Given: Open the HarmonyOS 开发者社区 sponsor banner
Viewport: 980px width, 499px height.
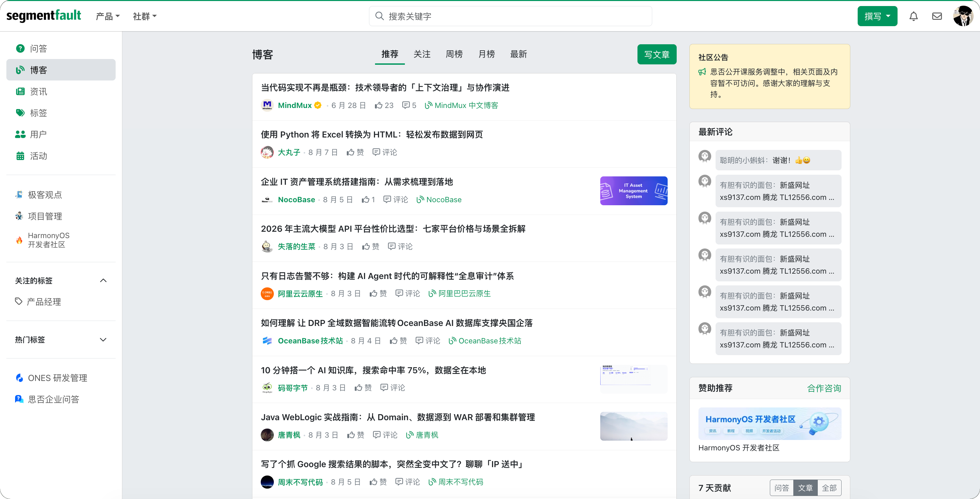Looking at the screenshot, I should (x=769, y=424).
